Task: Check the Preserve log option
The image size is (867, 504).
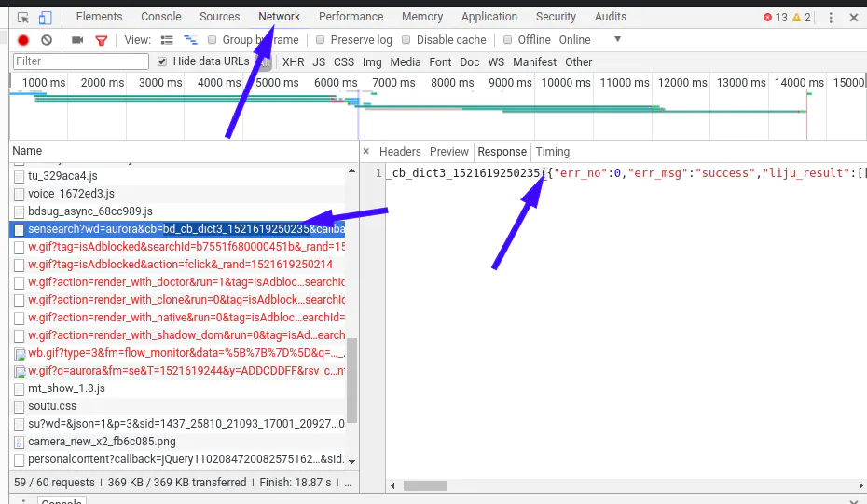Action: [320, 40]
